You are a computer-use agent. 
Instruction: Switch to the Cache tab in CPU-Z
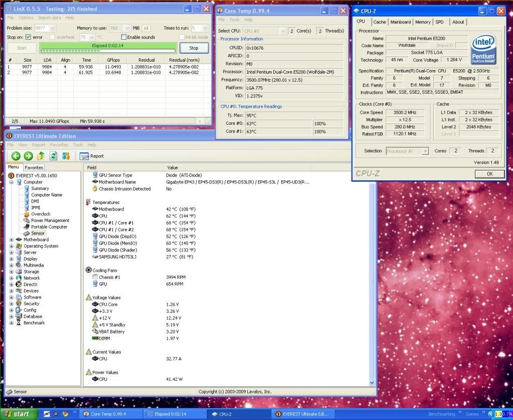pyautogui.click(x=379, y=22)
